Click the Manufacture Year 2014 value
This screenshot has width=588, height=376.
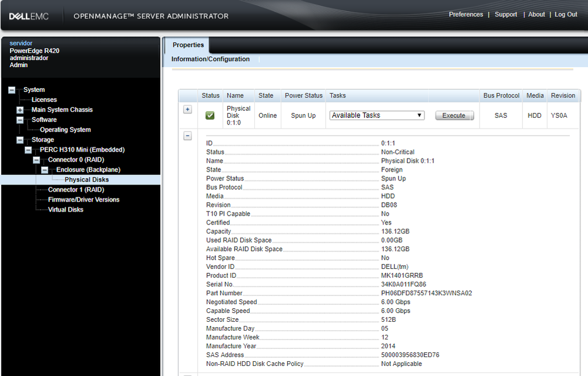(x=388, y=346)
